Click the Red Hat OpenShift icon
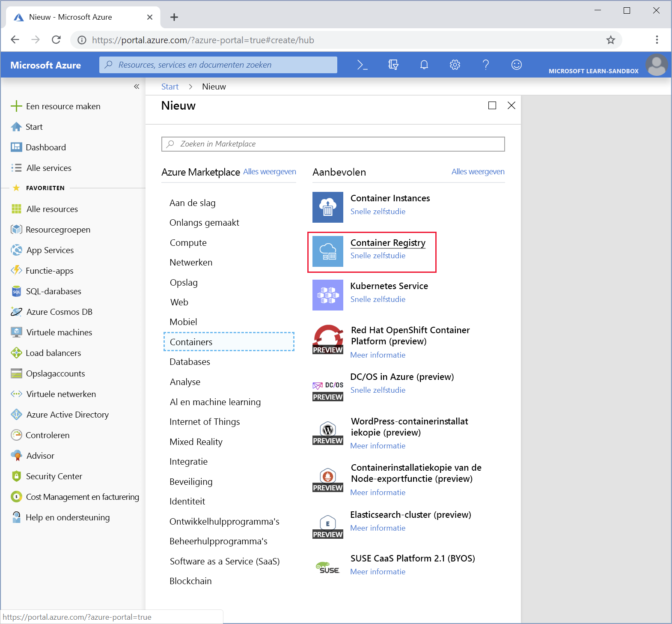The image size is (672, 624). (x=328, y=339)
